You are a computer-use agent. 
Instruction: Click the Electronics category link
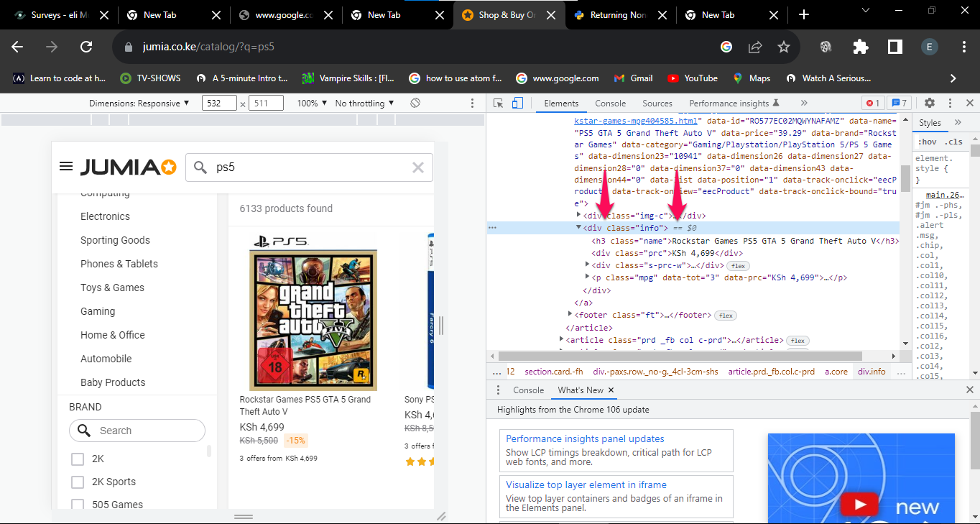point(105,216)
